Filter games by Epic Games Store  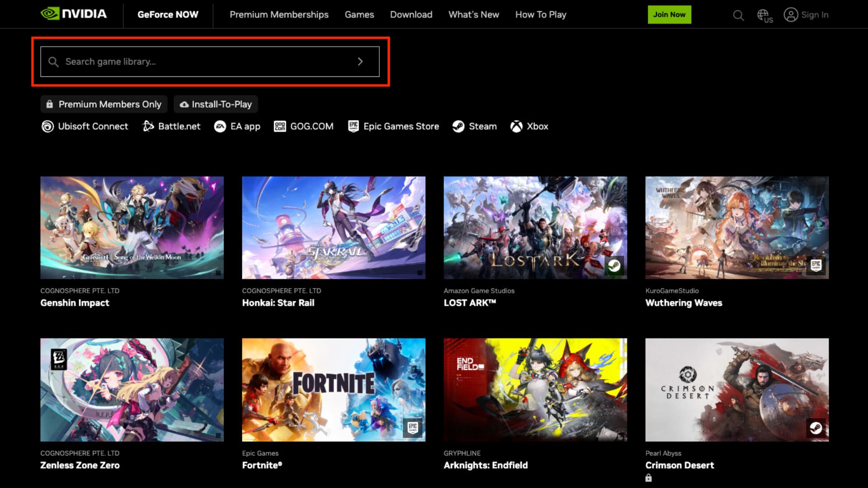(393, 127)
